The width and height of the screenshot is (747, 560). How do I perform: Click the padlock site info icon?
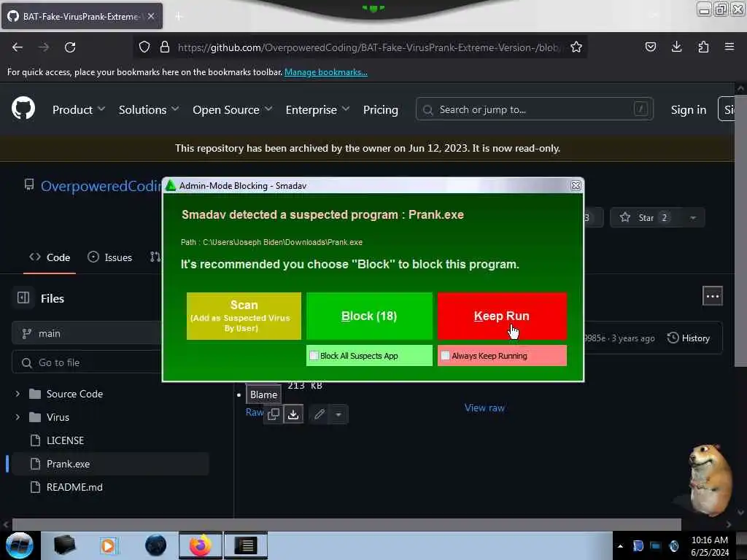coord(165,47)
